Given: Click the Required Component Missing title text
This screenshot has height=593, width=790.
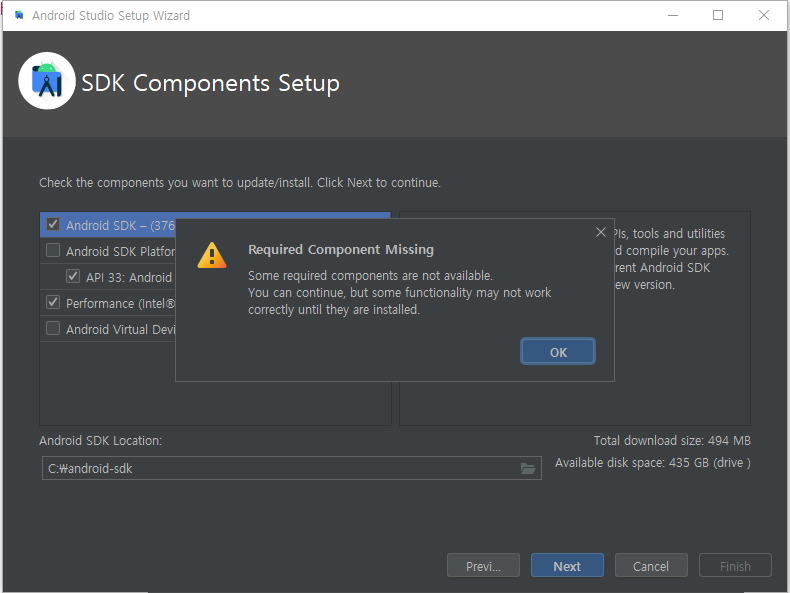Looking at the screenshot, I should [x=341, y=250].
